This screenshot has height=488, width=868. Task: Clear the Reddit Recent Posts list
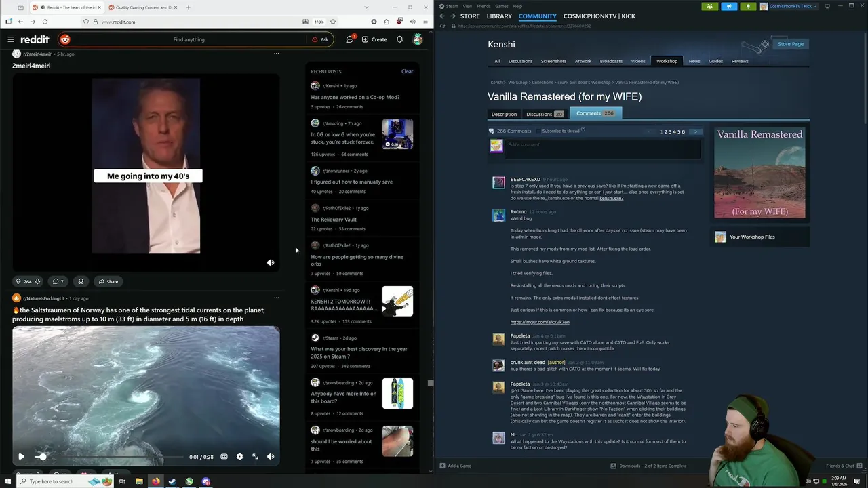tap(407, 71)
